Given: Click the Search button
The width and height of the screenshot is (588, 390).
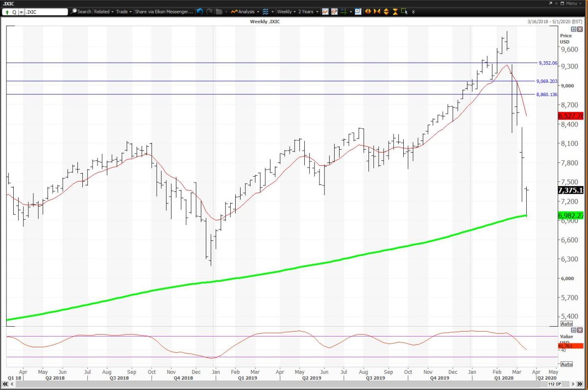Looking at the screenshot, I should tap(81, 11).
